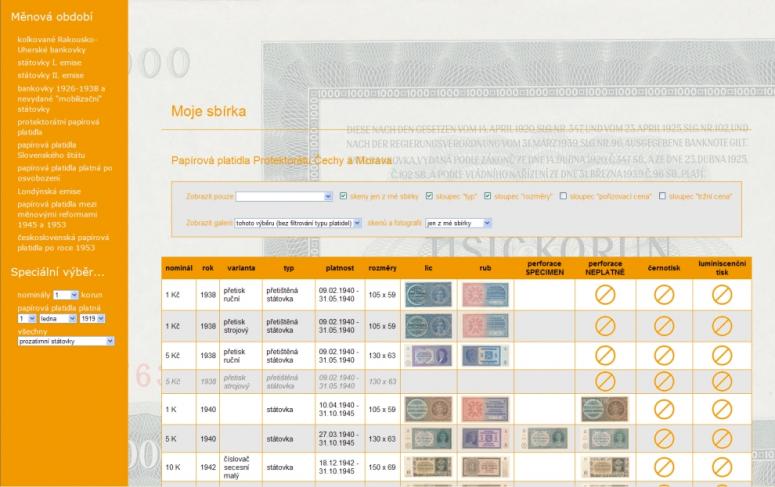Click černotisk no-entry icon in 5 Kč přetisk ruční row

[664, 355]
